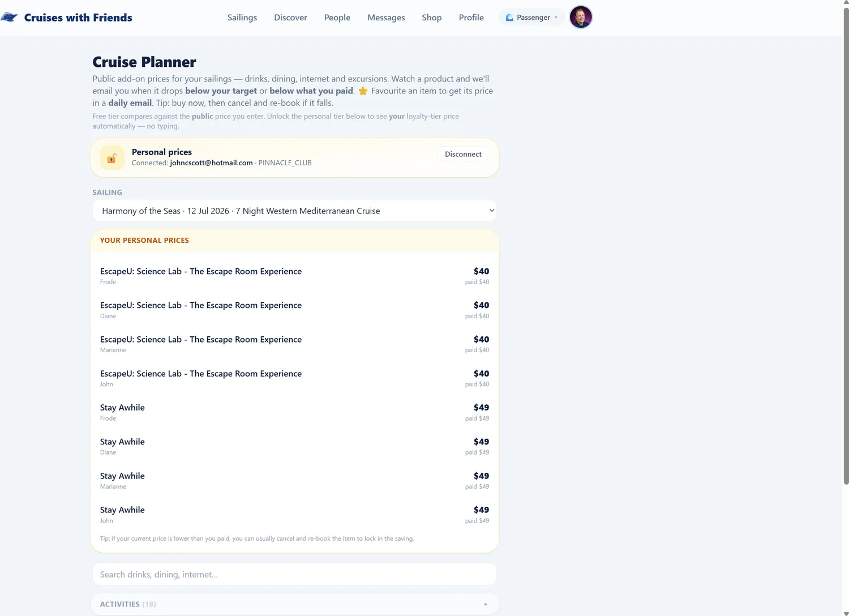Select EscapeU Science Lab row for Marianne
This screenshot has width=849, height=616.
294,344
